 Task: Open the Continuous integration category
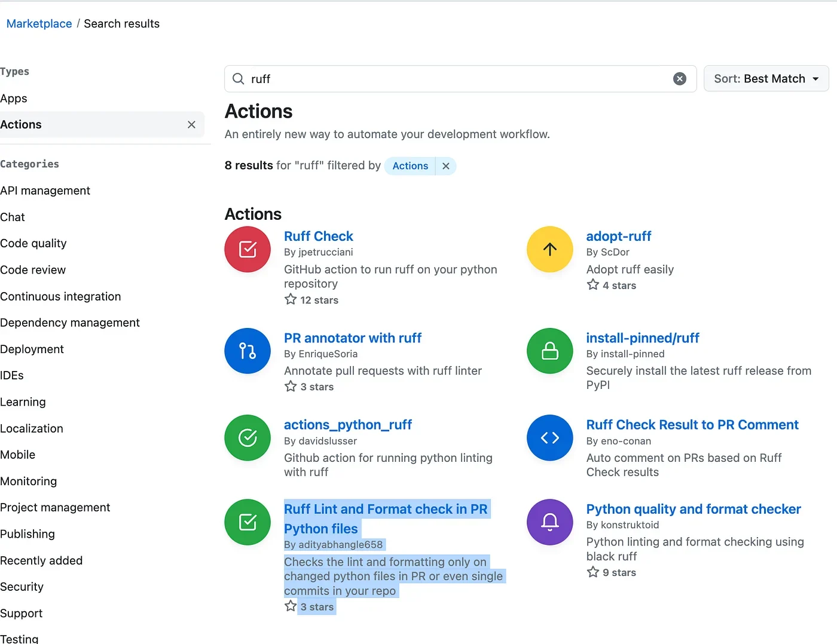(x=60, y=296)
